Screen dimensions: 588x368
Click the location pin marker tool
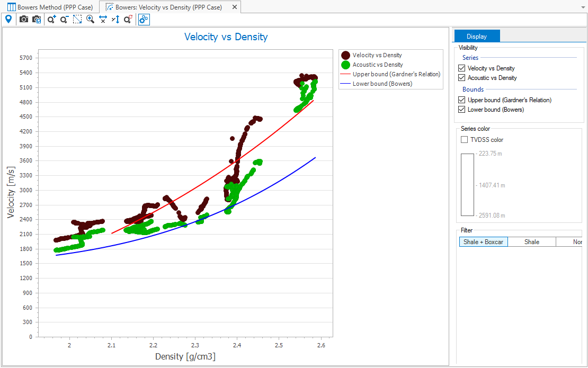(x=8, y=20)
